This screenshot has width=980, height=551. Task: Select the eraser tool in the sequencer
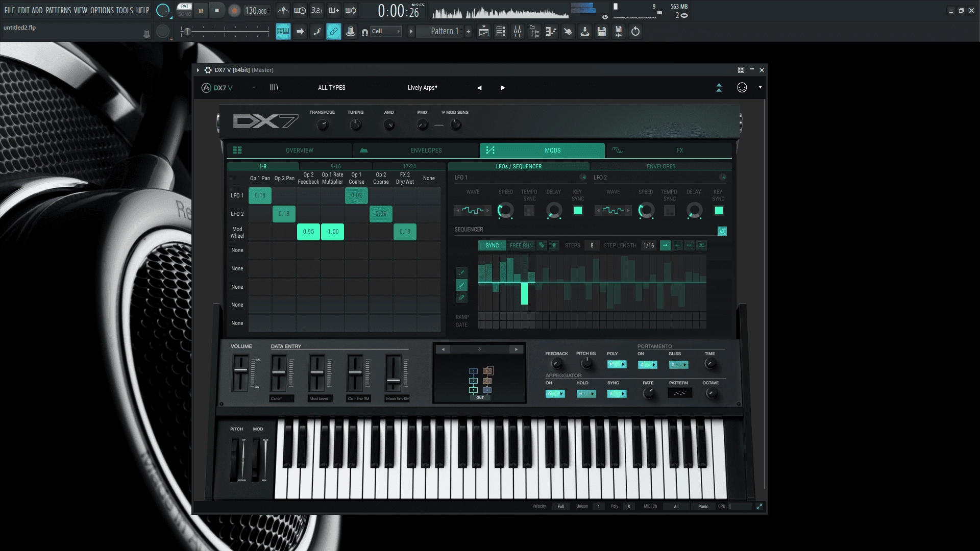(461, 297)
